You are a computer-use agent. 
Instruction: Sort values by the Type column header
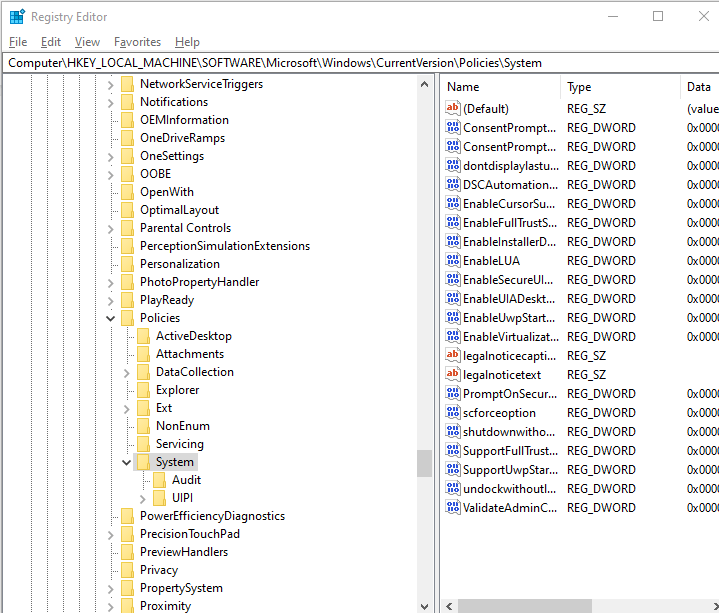coord(621,87)
